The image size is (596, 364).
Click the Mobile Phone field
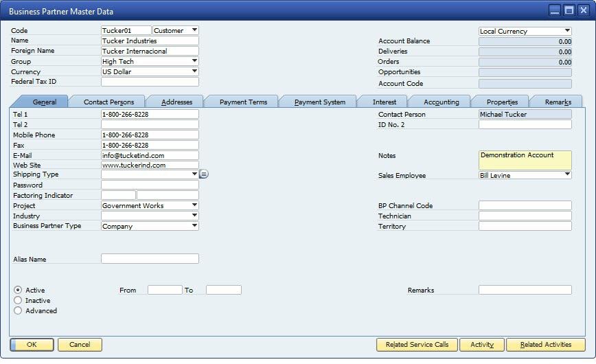(150, 134)
